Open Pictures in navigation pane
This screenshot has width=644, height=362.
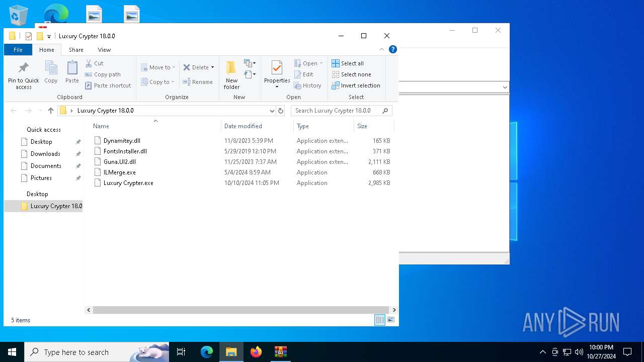tap(41, 178)
